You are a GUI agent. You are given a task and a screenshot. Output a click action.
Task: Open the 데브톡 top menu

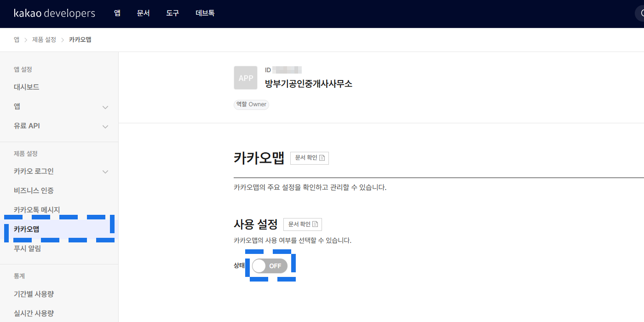pyautogui.click(x=205, y=13)
